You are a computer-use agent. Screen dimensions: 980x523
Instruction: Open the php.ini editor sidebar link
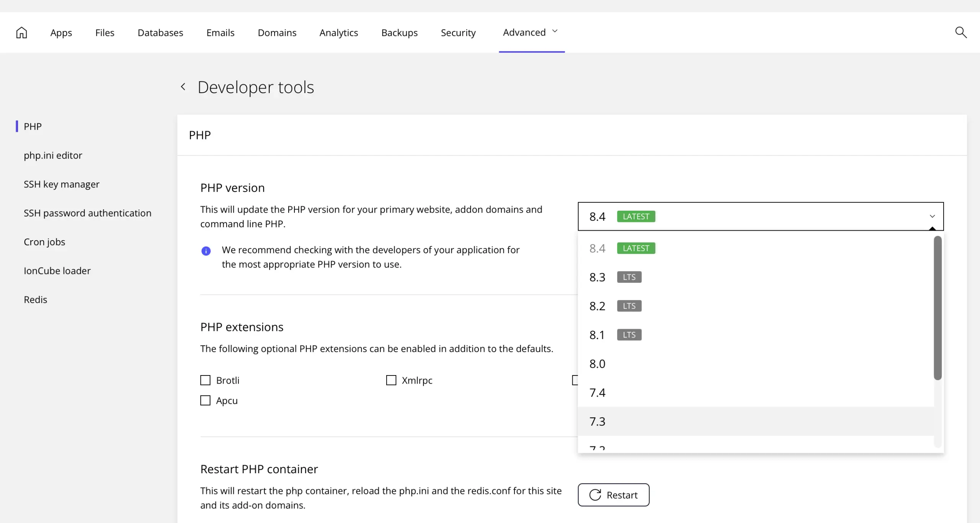[x=53, y=155]
